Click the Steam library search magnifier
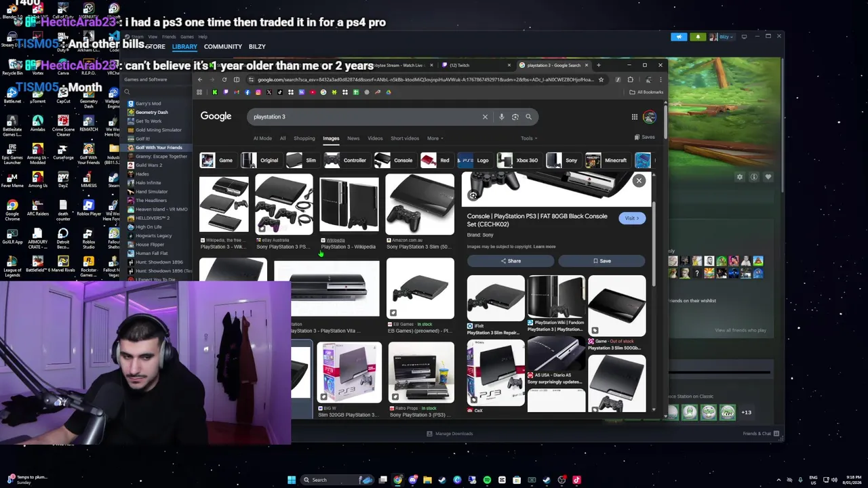The width and height of the screenshot is (868, 488). (126, 91)
